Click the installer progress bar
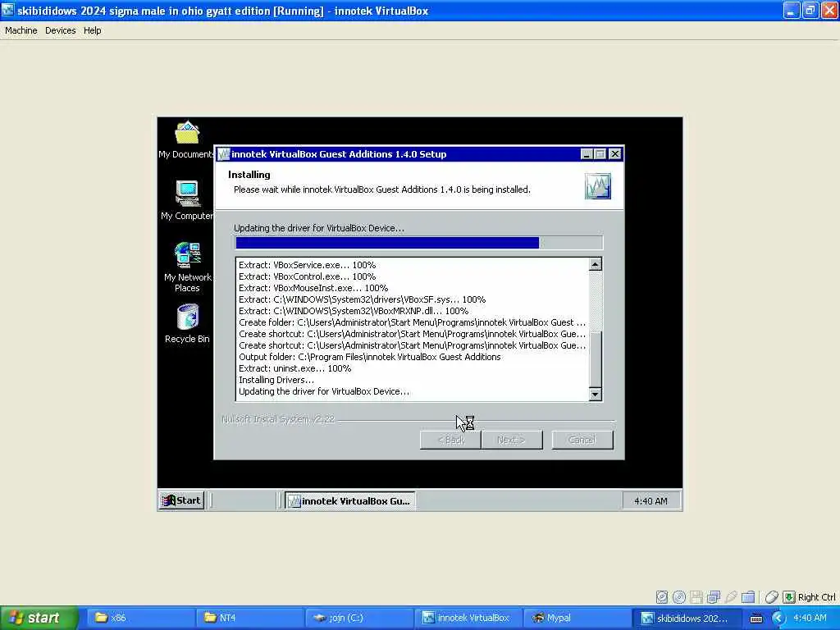The height and width of the screenshot is (630, 840). point(419,243)
